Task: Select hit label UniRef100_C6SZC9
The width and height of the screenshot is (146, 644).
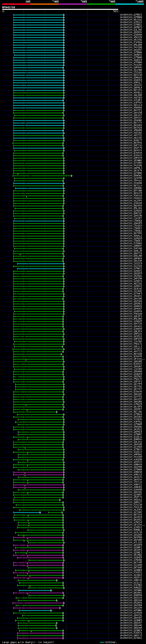Action: tap(131, 263)
